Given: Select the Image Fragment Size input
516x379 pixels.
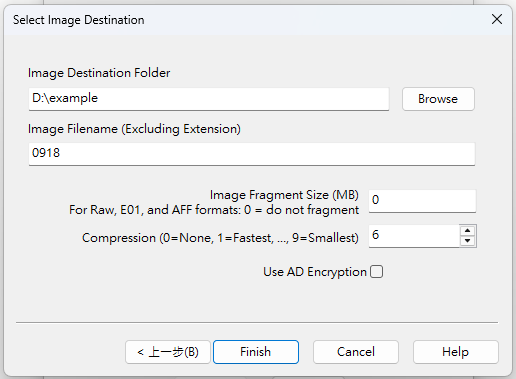Looking at the screenshot, I should pyautogui.click(x=422, y=201).
